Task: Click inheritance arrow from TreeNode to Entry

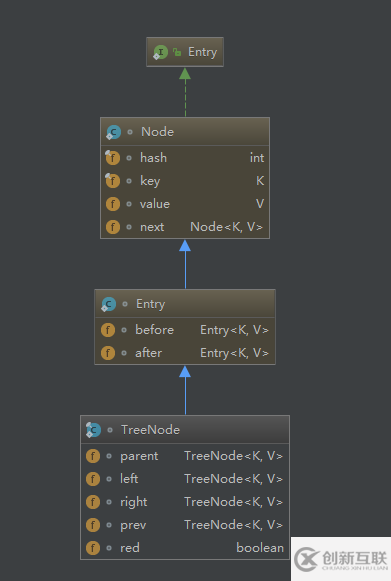Action: [x=185, y=390]
